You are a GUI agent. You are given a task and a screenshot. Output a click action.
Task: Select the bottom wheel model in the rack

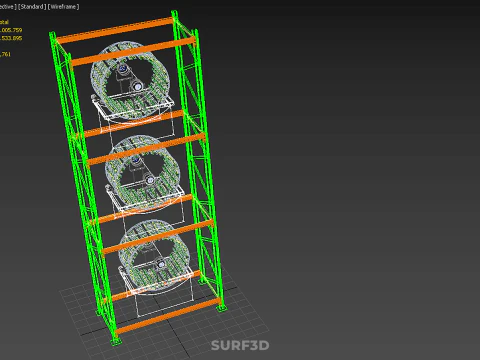tap(154, 256)
